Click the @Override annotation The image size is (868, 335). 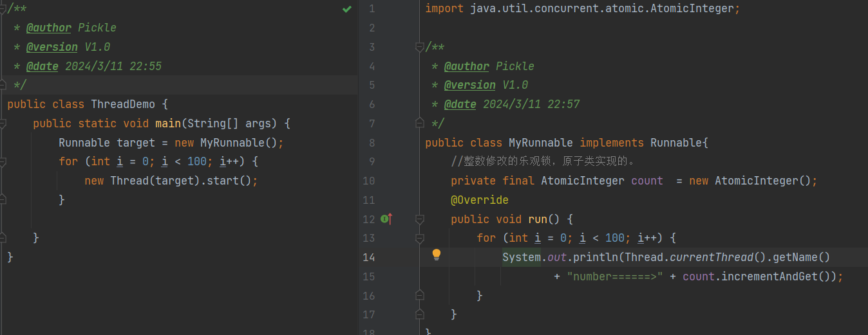[480, 200]
